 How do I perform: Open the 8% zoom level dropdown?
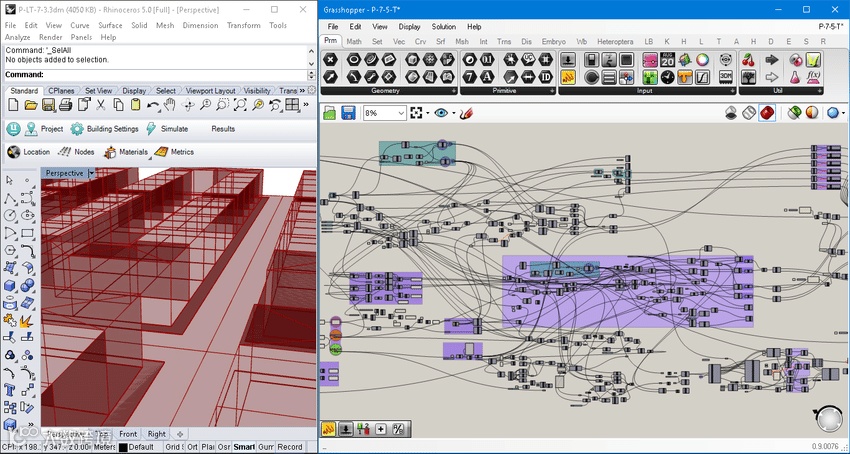pos(401,113)
